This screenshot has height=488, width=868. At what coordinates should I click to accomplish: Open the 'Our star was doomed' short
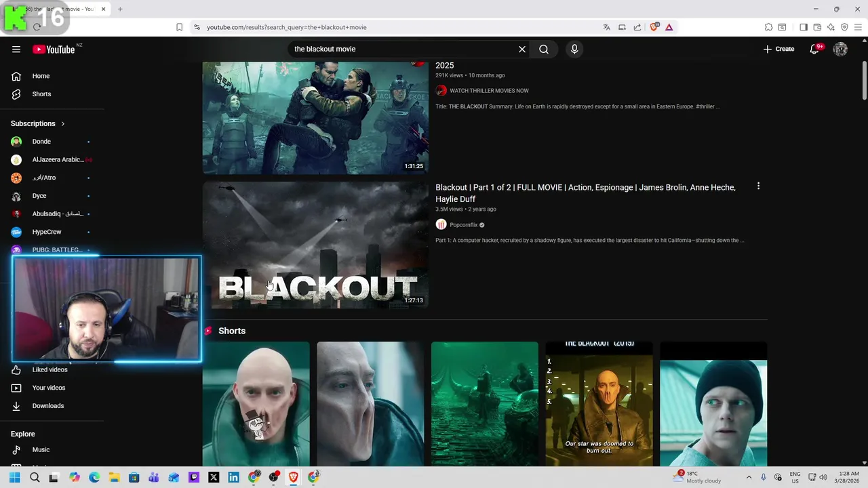tap(599, 404)
